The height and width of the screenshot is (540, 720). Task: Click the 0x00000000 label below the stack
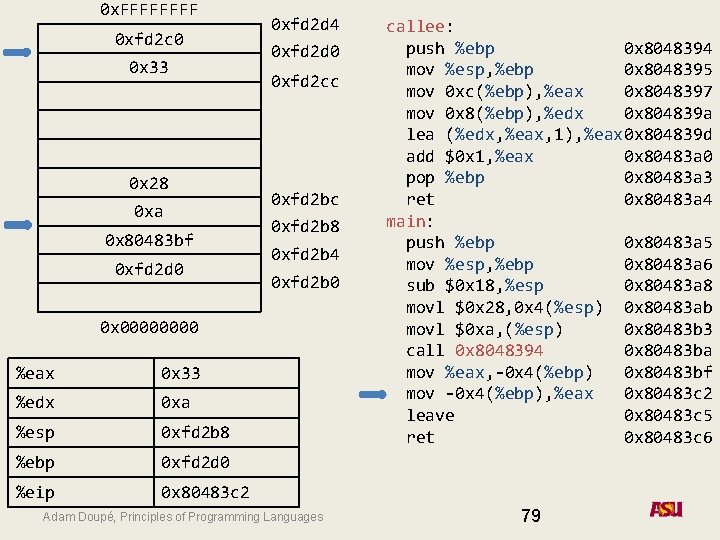149,327
